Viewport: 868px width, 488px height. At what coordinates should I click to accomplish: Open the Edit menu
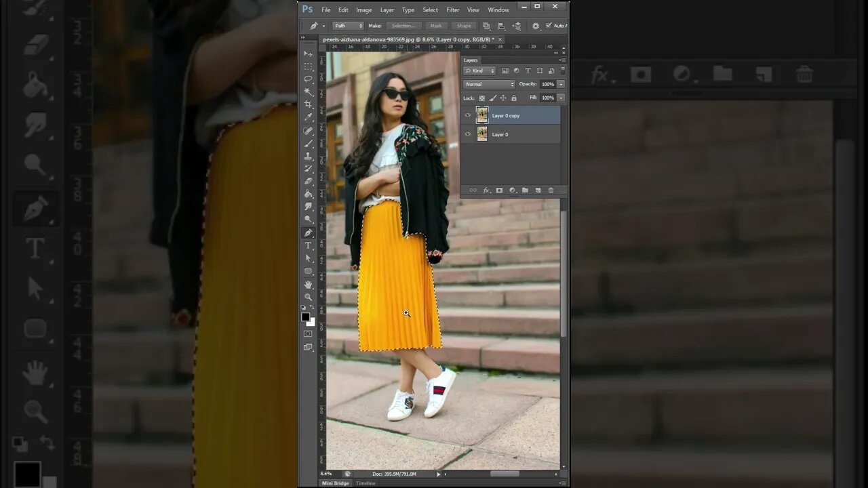[343, 9]
